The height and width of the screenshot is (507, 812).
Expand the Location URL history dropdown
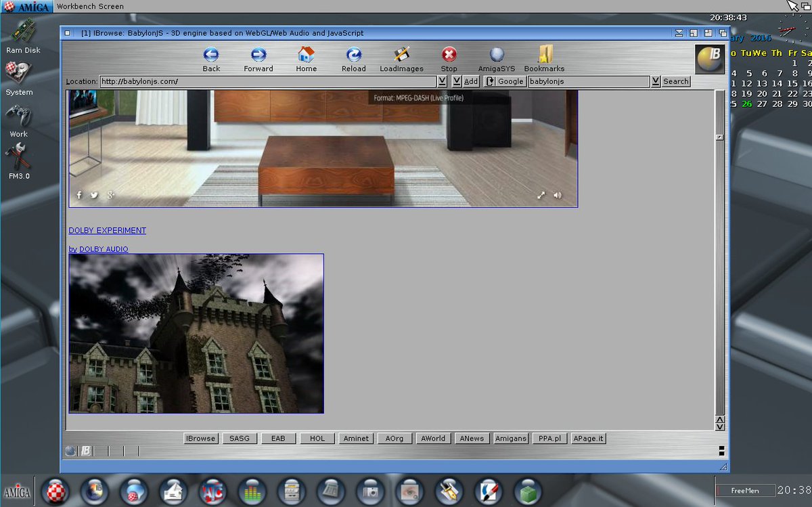point(442,81)
